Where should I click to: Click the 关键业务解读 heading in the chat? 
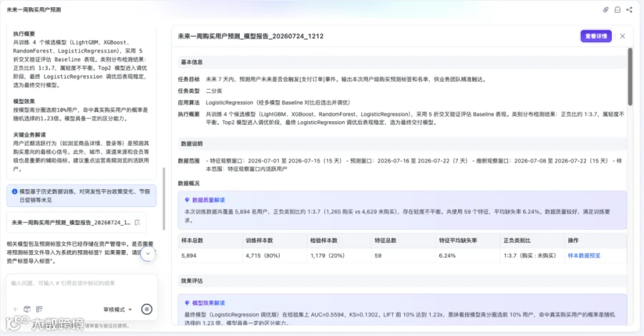point(29,135)
